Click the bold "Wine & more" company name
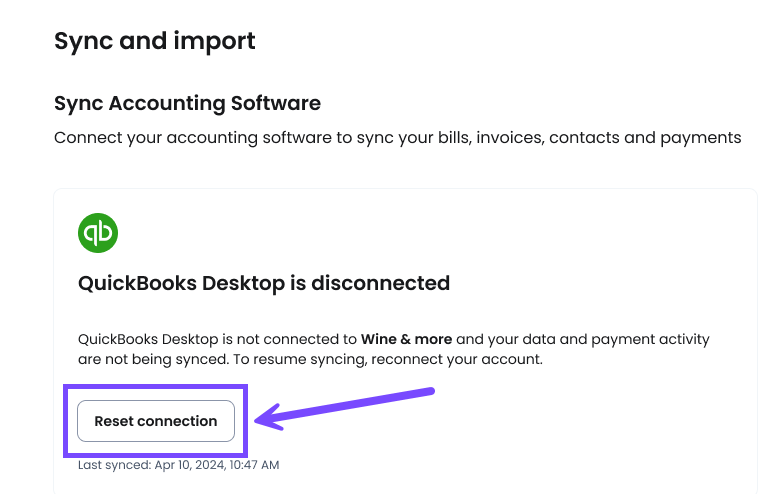771x494 pixels. point(406,339)
